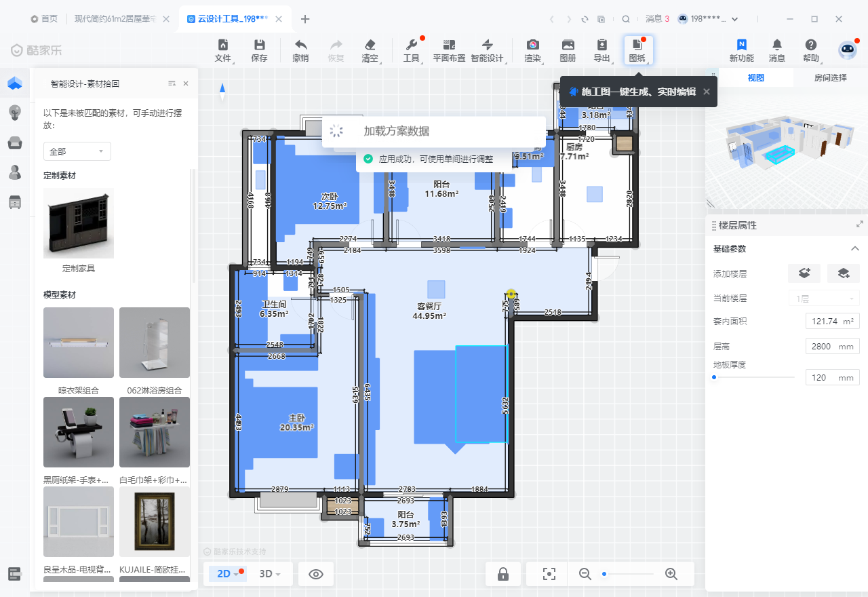
Task: Close the 智能设计-素材拾回 panel
Action: pos(186,83)
